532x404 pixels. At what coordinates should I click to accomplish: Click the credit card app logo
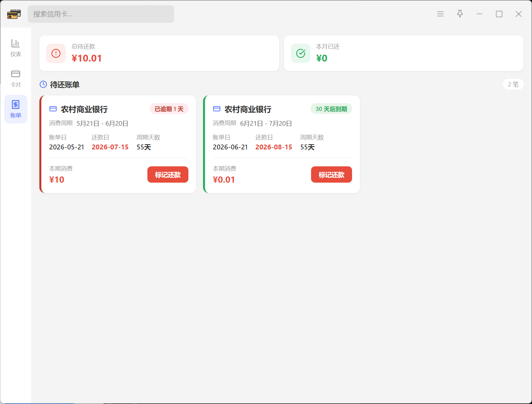coord(14,14)
